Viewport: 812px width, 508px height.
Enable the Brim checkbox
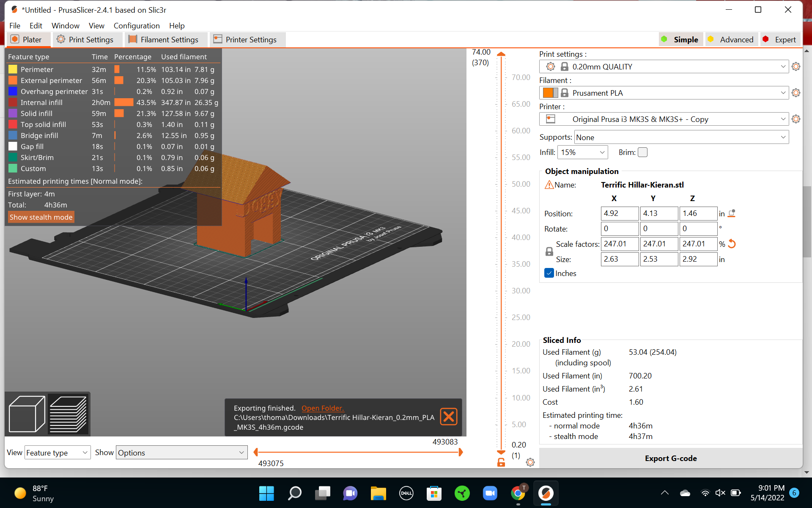click(642, 152)
